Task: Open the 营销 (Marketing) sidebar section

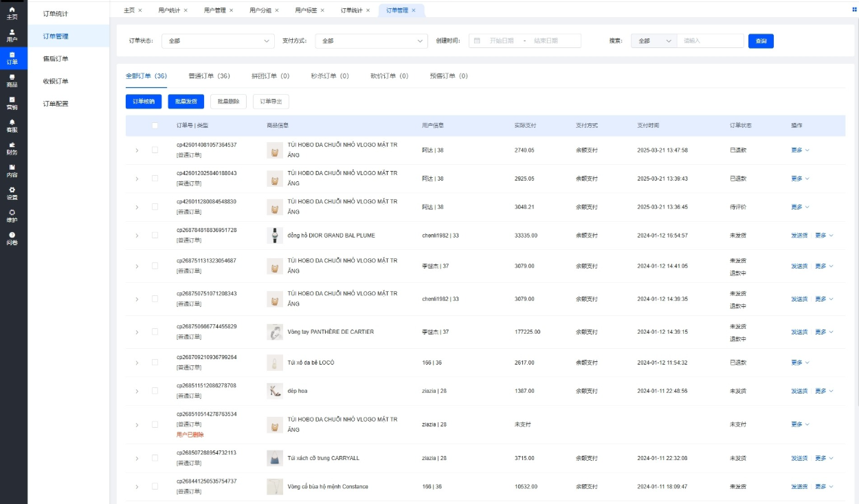Action: click(x=12, y=104)
